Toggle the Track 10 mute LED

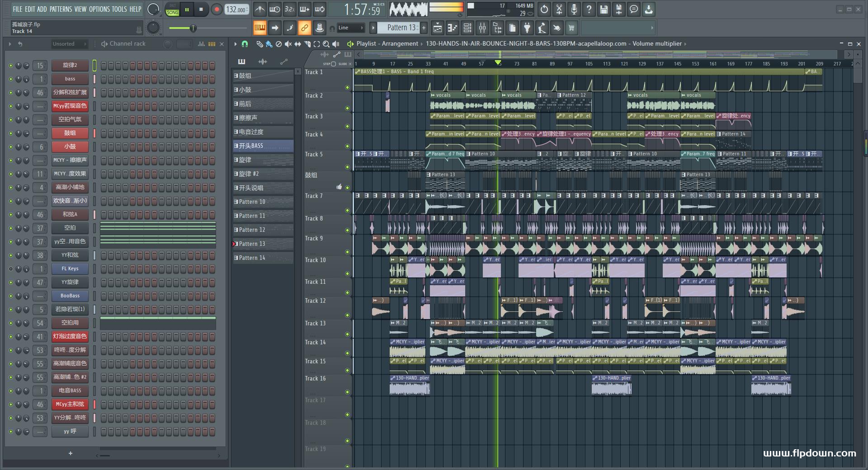347,273
